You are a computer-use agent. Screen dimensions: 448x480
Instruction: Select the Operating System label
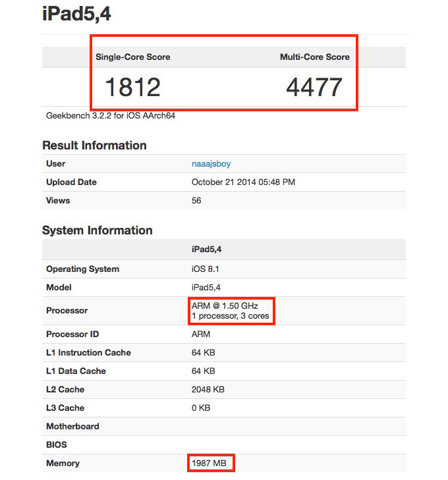pyautogui.click(x=82, y=269)
